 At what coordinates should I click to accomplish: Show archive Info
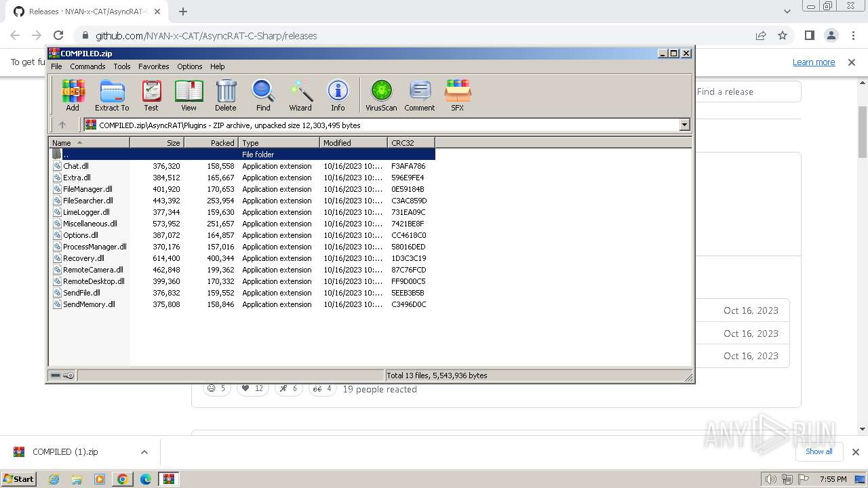tap(338, 95)
